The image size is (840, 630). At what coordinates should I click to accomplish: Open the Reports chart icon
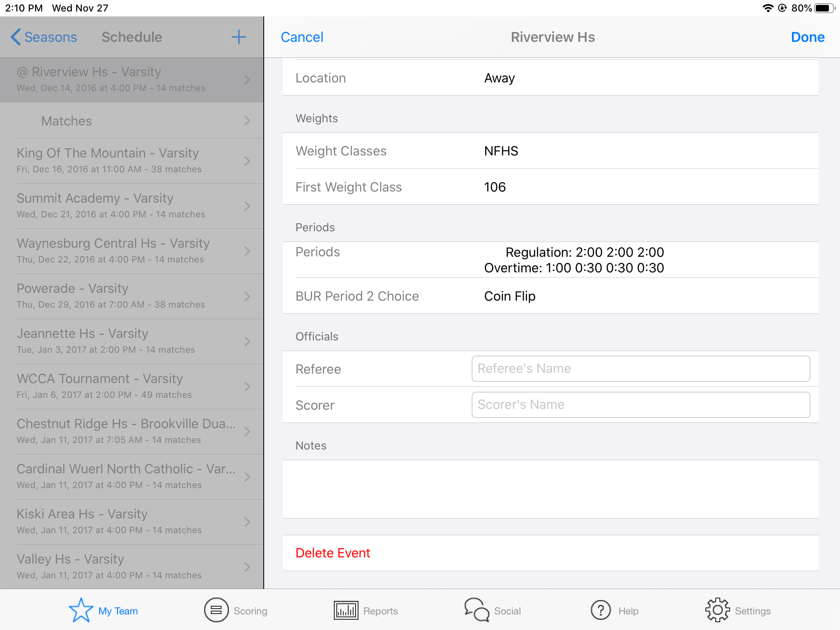[x=346, y=610]
